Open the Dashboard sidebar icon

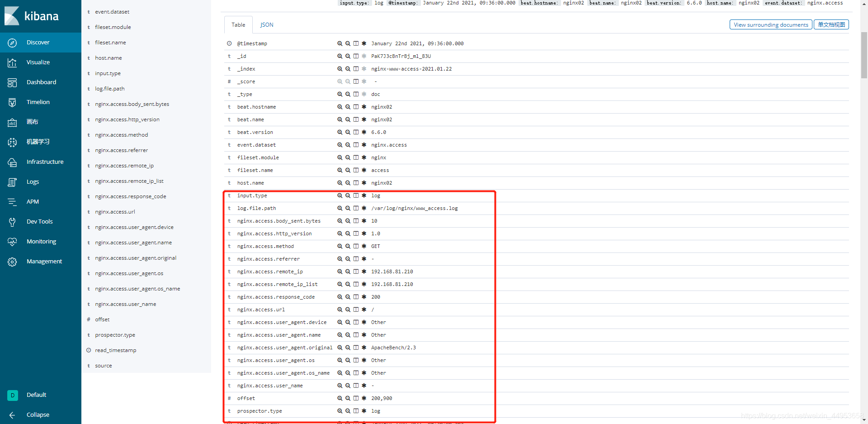(x=12, y=82)
